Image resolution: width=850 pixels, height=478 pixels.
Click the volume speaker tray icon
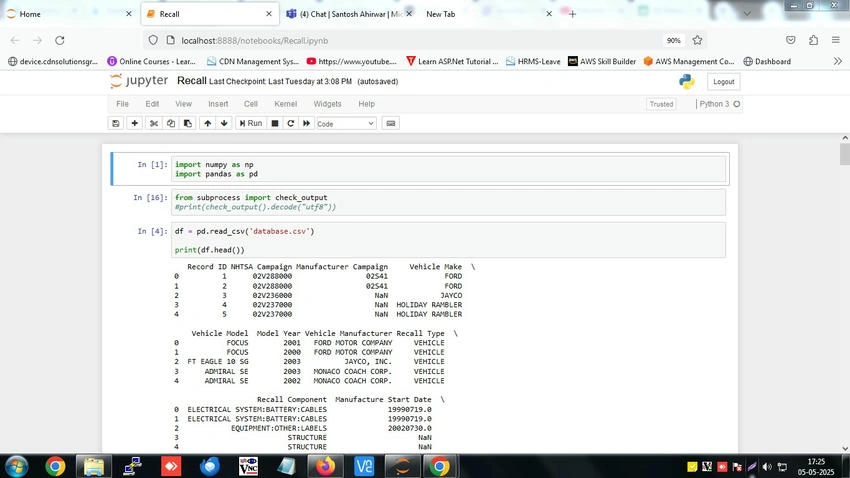point(767,467)
